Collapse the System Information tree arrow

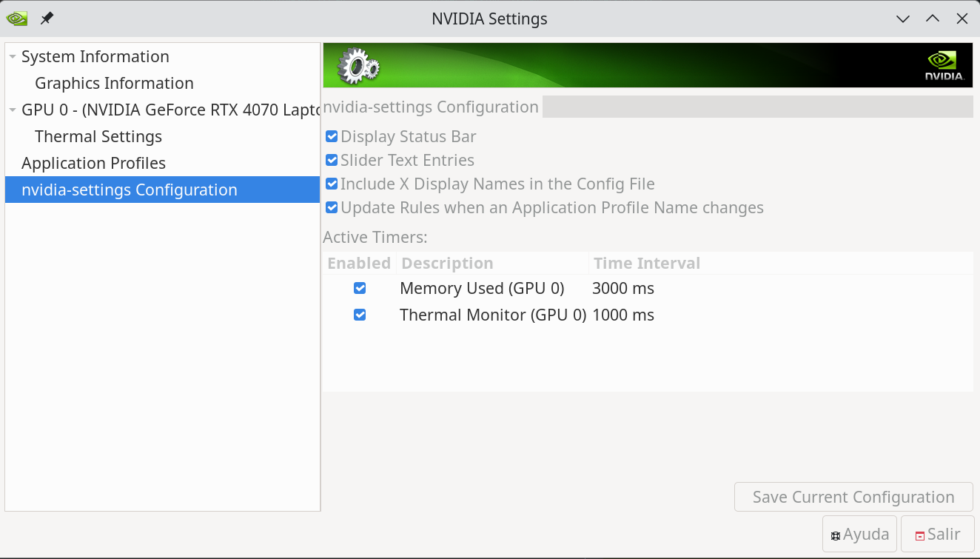[x=13, y=57]
